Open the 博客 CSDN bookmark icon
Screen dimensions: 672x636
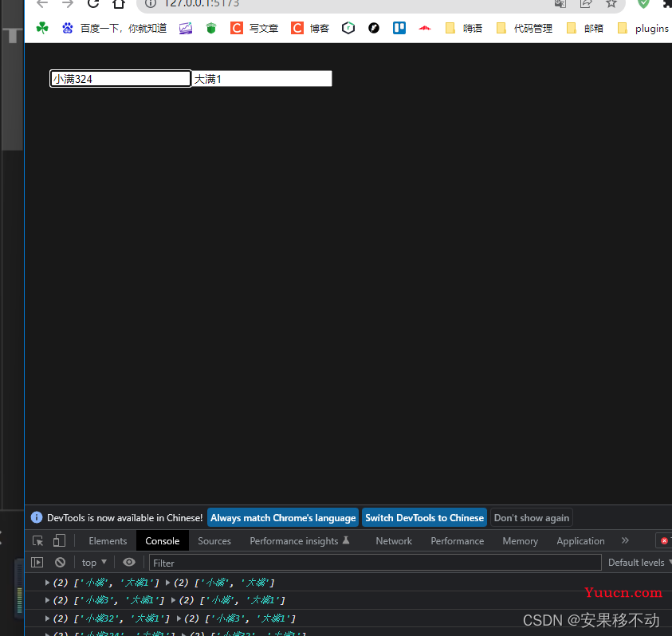tap(297, 28)
